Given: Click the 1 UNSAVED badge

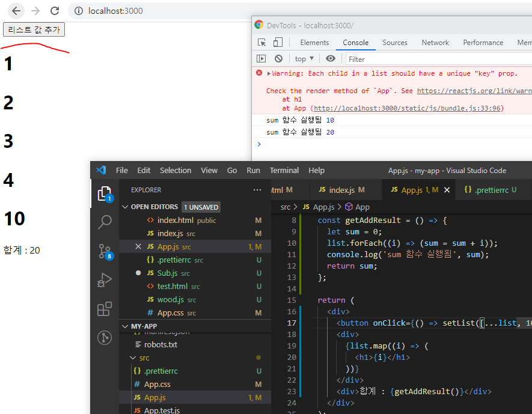Looking at the screenshot, I should coord(201,207).
